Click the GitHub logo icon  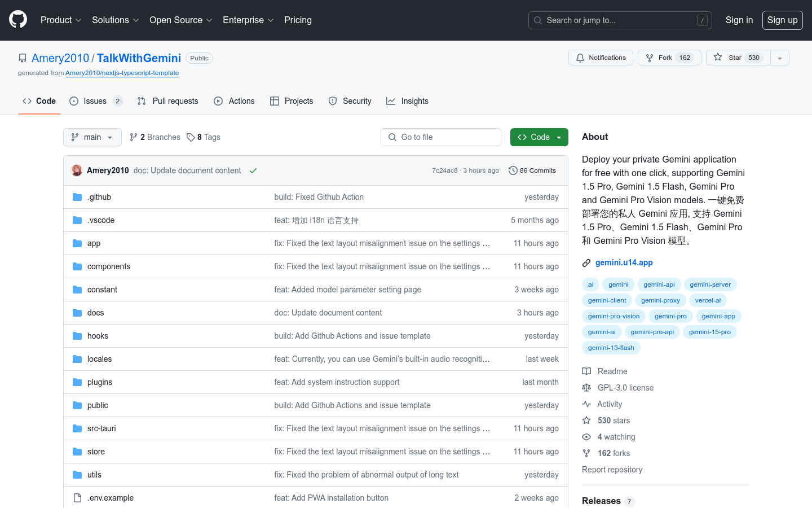coord(18,20)
